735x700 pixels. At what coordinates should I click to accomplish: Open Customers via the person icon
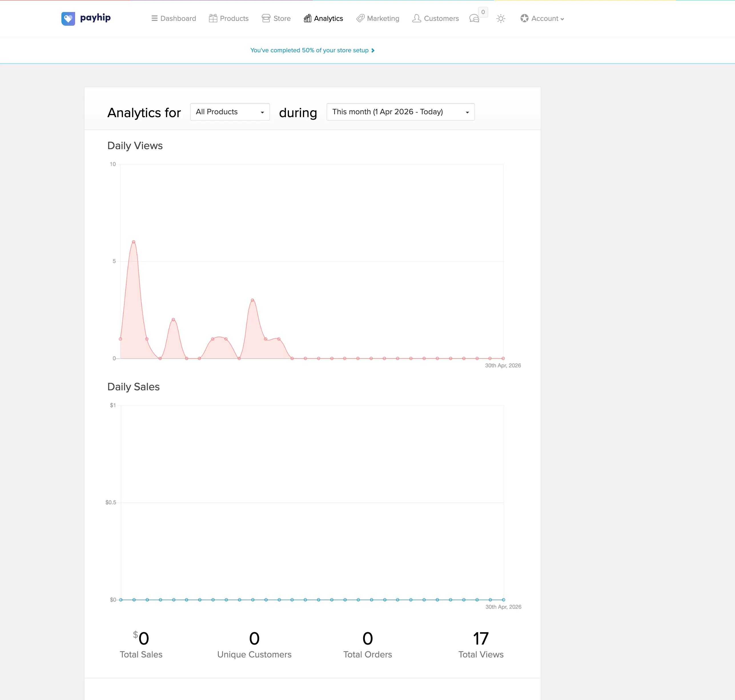[417, 18]
